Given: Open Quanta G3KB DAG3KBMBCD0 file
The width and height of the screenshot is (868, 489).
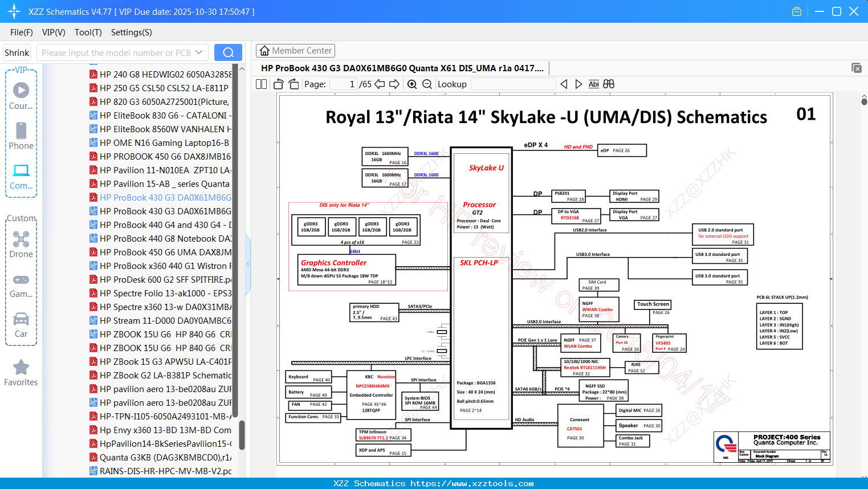Looking at the screenshot, I should pyautogui.click(x=161, y=457).
